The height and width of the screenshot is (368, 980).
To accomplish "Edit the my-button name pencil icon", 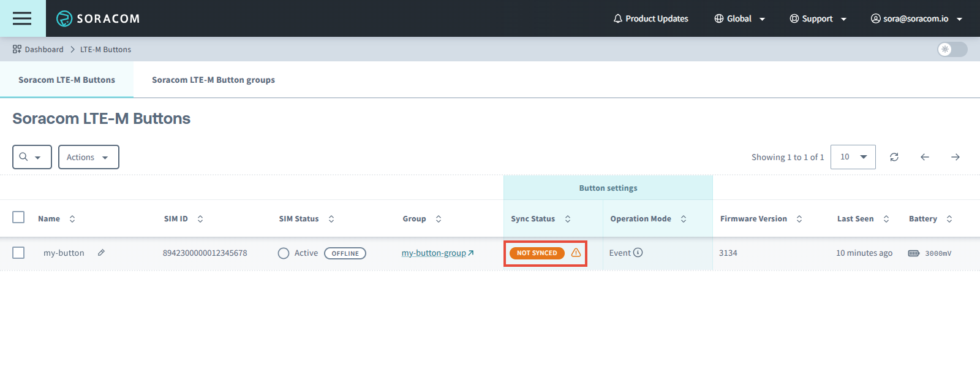I will coord(101,253).
